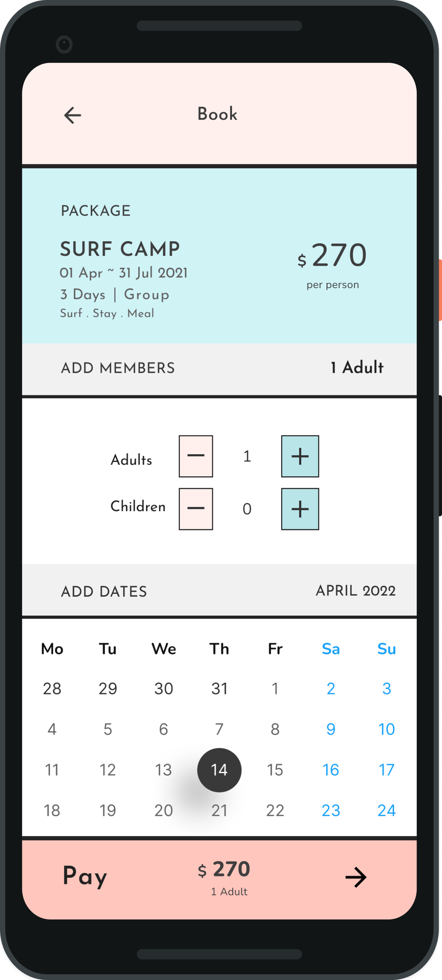This screenshot has width=442, height=980.
Task: Tap the Pay button label
Action: 85,876
